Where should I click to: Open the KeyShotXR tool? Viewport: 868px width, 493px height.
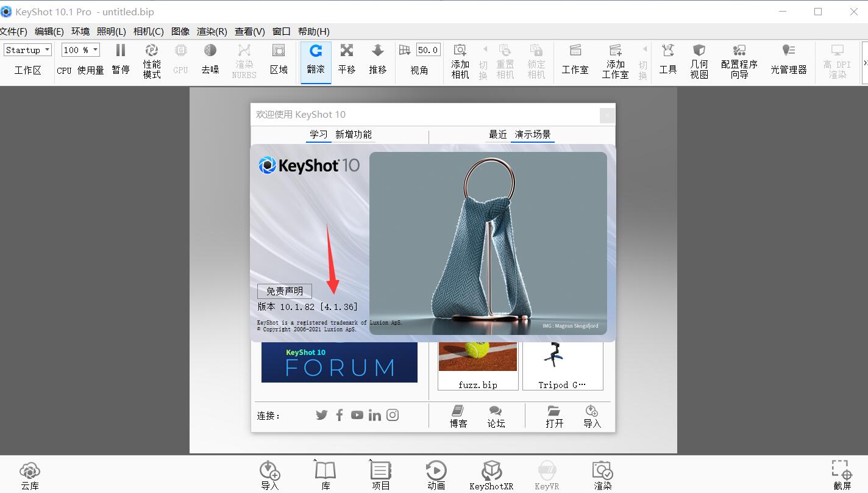pos(491,476)
